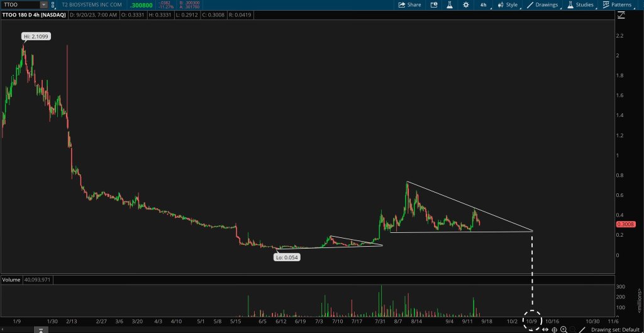Image resolution: width=644 pixels, height=333 pixels.
Task: Open the Patterns menu
Action: (x=618, y=5)
